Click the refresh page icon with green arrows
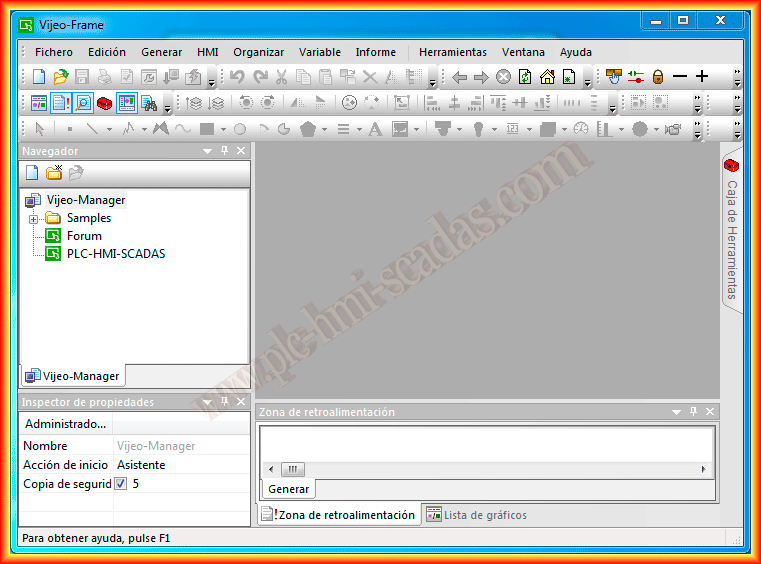Image resolution: width=761 pixels, height=564 pixels. [x=525, y=77]
